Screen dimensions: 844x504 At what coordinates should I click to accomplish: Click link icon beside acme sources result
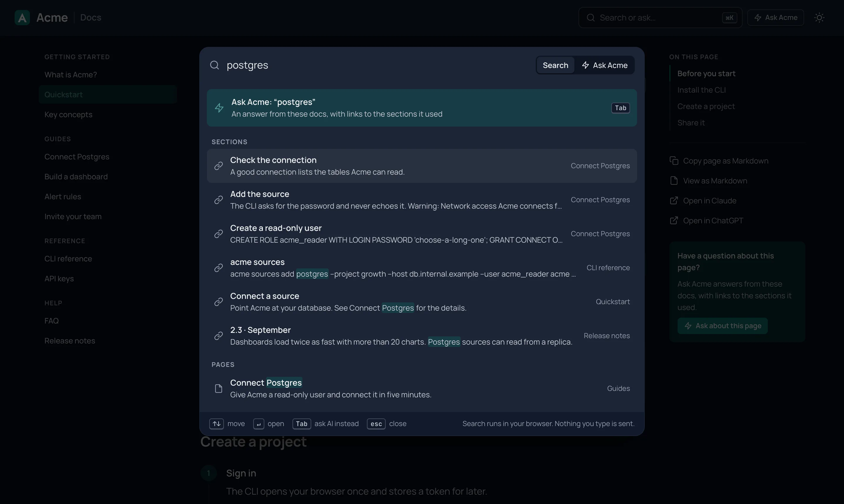(218, 268)
